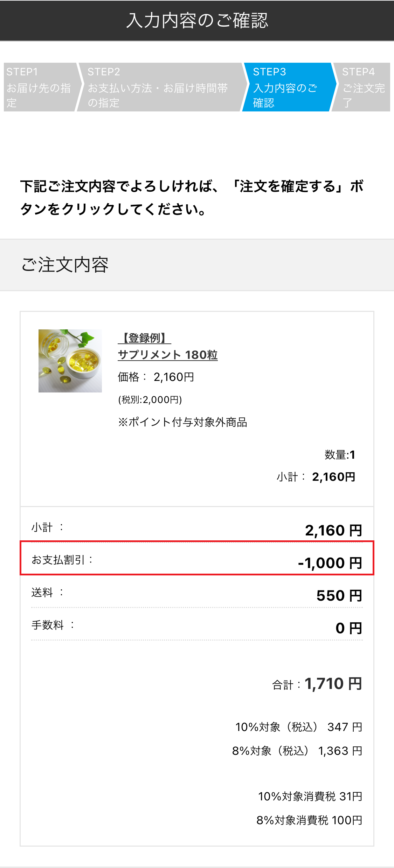Tap the ポイント付与対象外商品 notice
The width and height of the screenshot is (394, 868).
(x=182, y=422)
